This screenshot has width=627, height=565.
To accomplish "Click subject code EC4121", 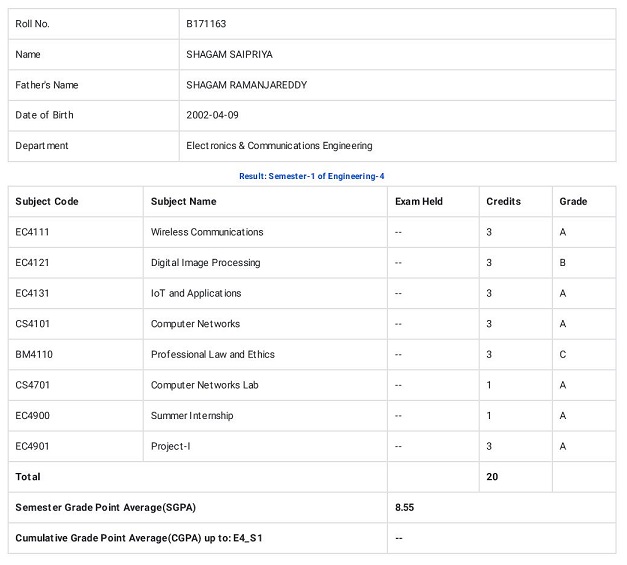I will tap(33, 263).
